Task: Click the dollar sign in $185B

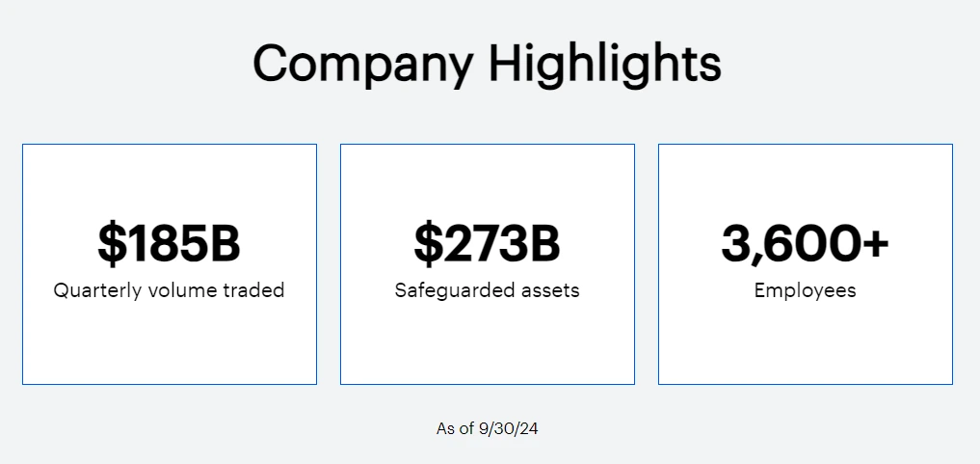Action: click(112, 243)
